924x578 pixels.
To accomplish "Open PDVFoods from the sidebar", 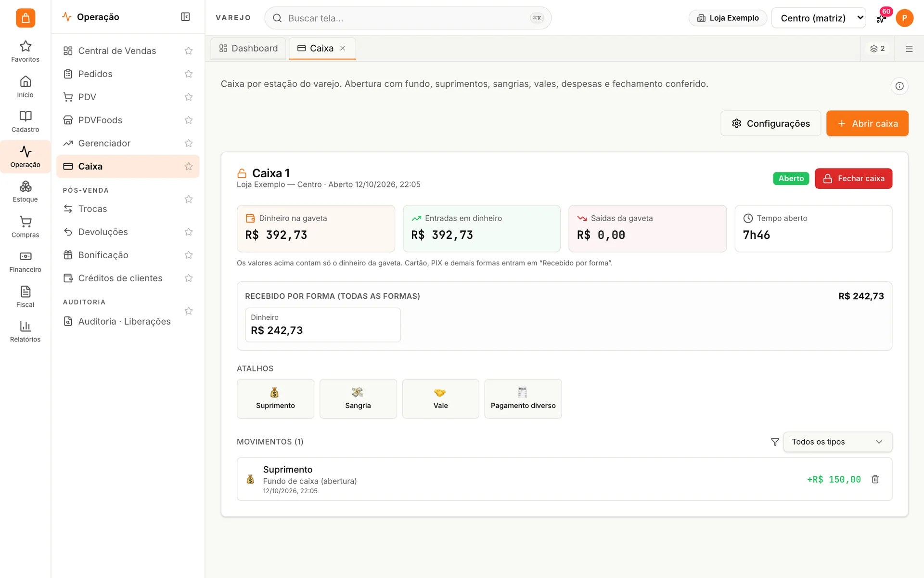I will pos(100,120).
